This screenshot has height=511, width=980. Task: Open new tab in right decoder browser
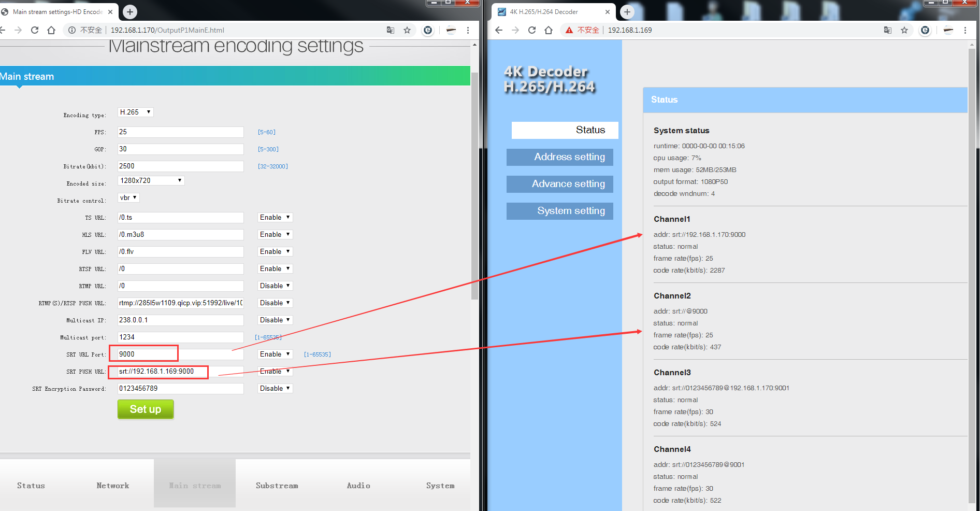627,11
